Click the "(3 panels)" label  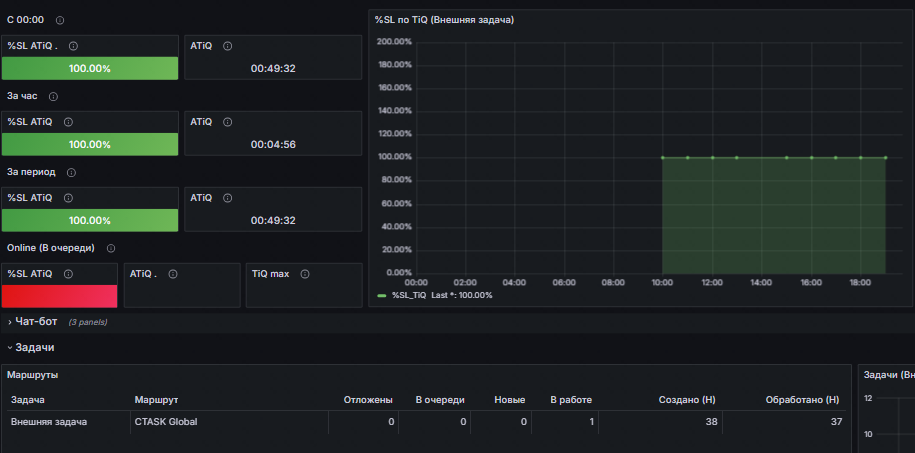point(88,322)
